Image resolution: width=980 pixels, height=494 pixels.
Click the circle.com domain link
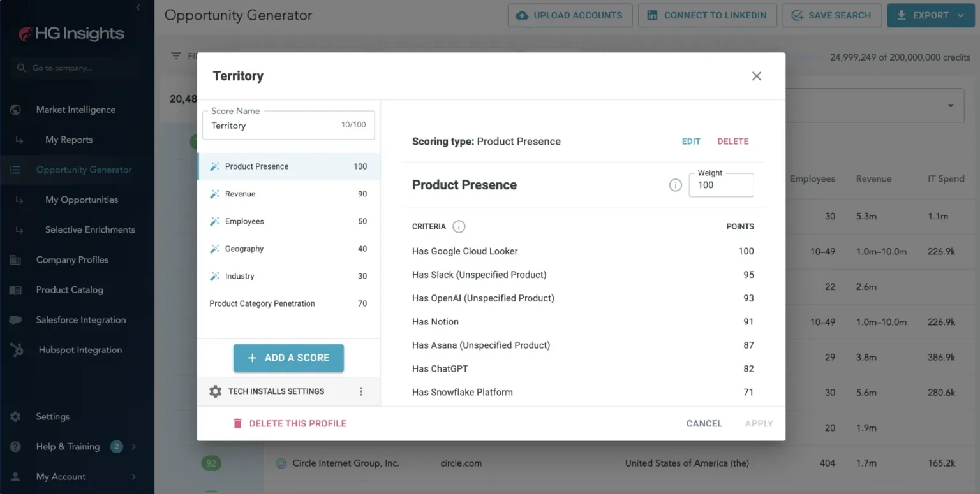[x=461, y=463]
